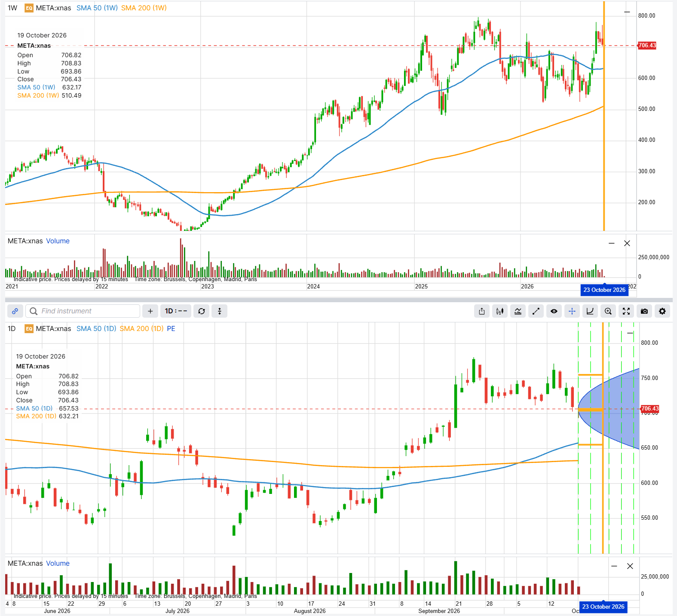Click SMA 50 (1D) label in daily chart header
The height and width of the screenshot is (616, 677).
point(96,328)
